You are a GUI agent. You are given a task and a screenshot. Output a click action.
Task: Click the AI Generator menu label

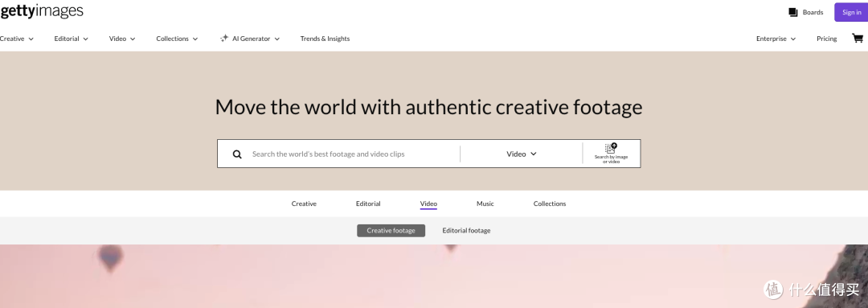(252, 39)
